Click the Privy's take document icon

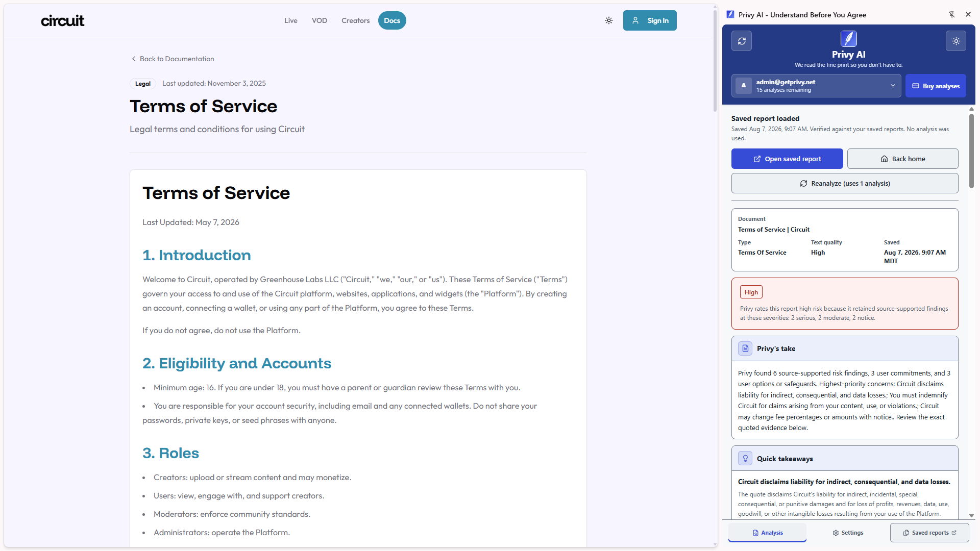[745, 348]
